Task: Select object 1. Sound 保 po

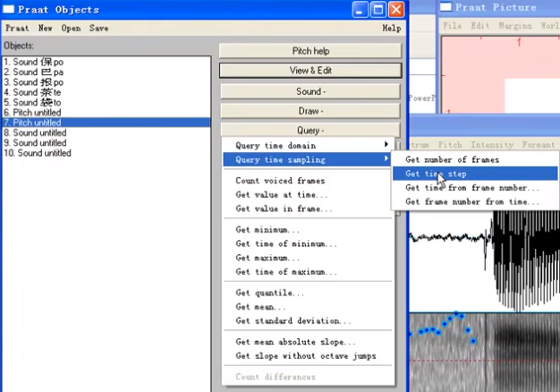Action: (x=106, y=62)
